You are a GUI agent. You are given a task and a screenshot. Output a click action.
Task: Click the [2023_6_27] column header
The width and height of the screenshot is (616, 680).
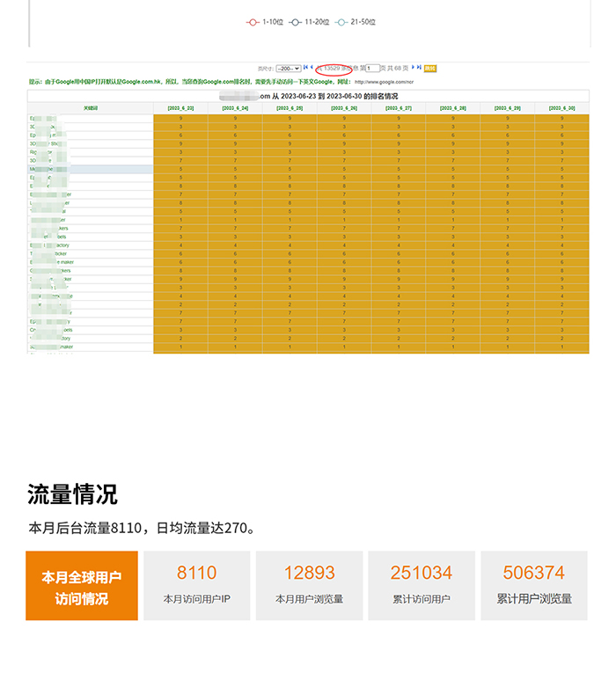[399, 108]
